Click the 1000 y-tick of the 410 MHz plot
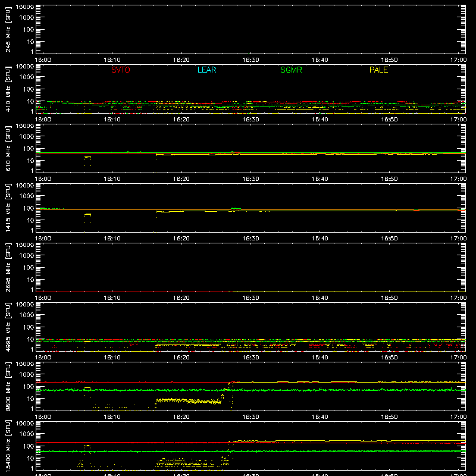The width and height of the screenshot is (476, 476). 26,77
